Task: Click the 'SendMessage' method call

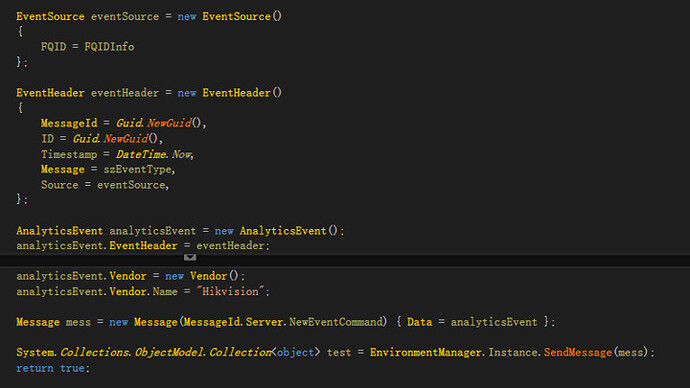Action: (x=578, y=352)
